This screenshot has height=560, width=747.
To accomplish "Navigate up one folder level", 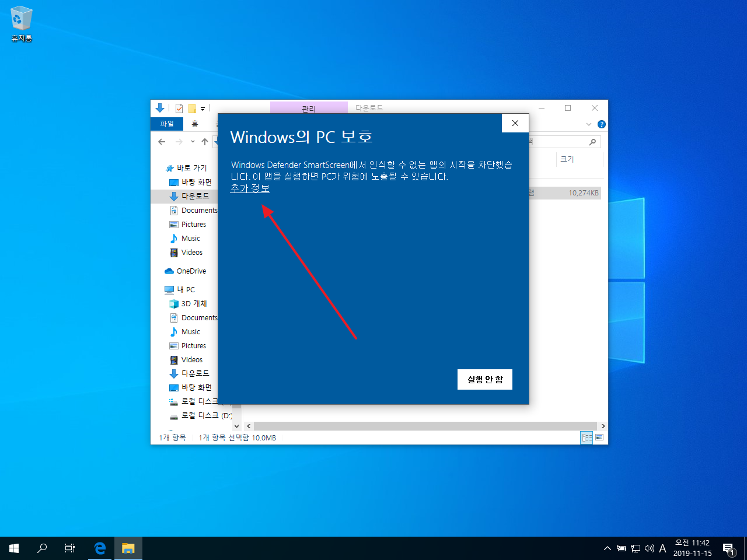I will point(205,142).
